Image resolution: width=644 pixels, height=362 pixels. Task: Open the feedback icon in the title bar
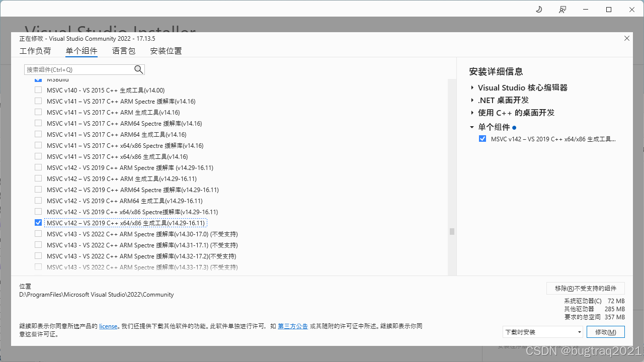click(x=562, y=10)
